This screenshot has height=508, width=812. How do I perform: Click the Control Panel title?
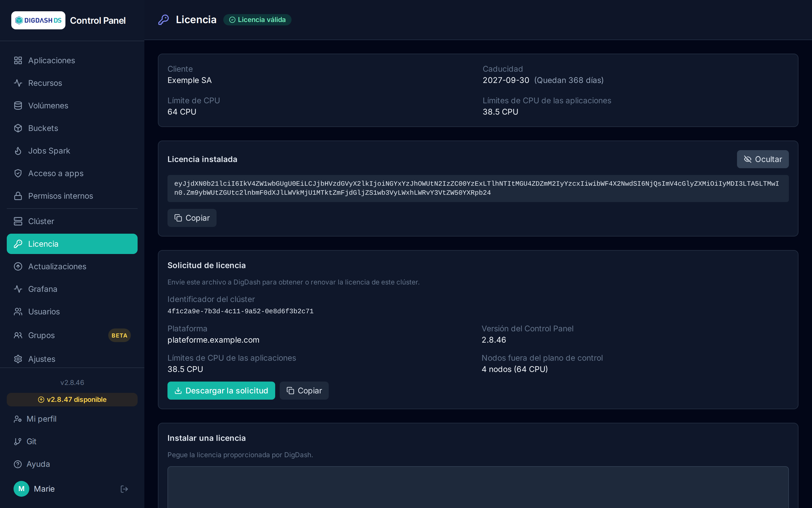[x=98, y=21]
